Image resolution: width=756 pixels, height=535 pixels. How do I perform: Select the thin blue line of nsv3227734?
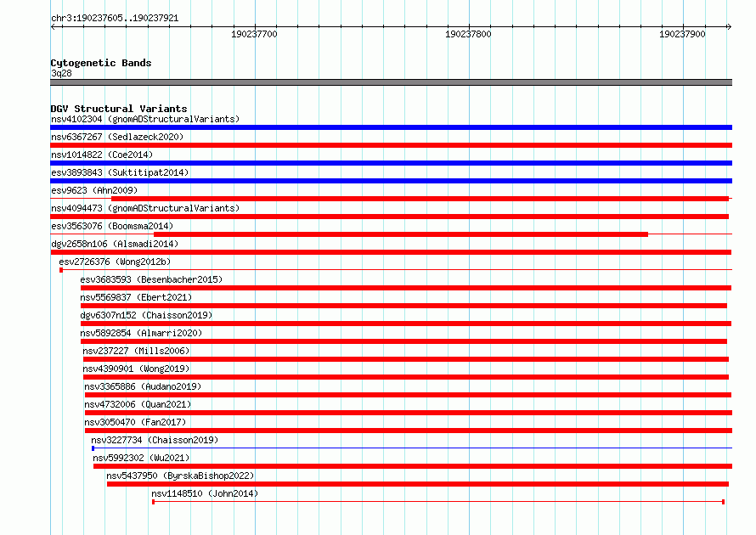coord(412,448)
